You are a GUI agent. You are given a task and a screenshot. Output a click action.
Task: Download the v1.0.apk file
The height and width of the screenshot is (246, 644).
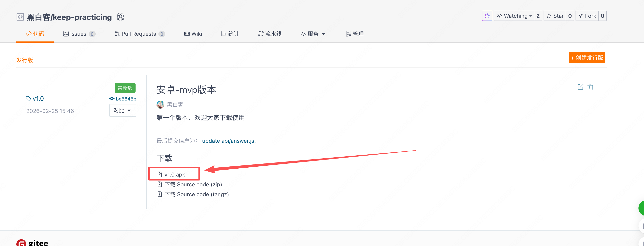(x=174, y=174)
